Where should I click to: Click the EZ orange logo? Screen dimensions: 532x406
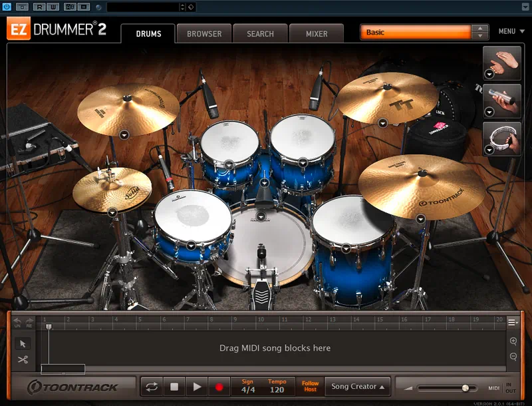(x=19, y=29)
